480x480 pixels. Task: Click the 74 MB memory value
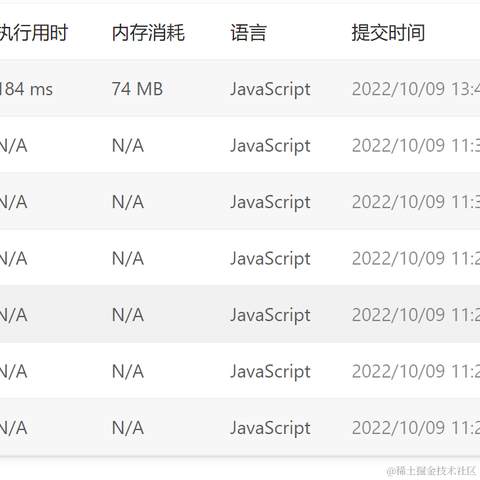coord(137,89)
